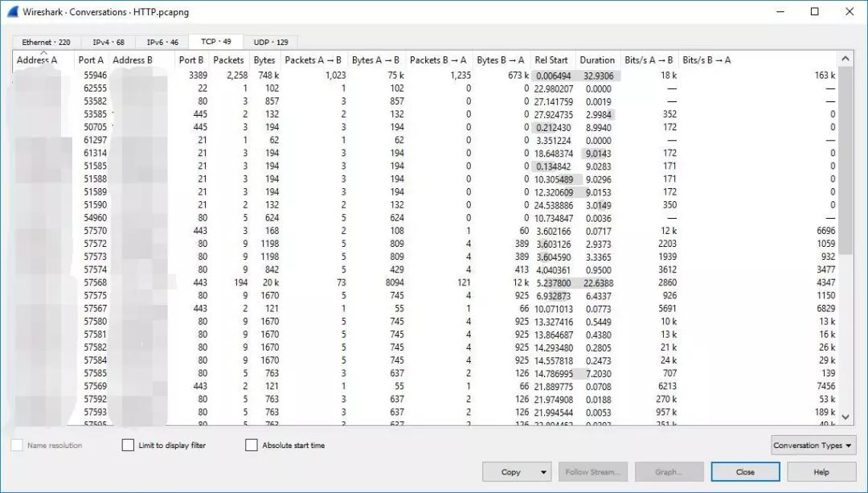Click Port B value 3389

(x=198, y=76)
